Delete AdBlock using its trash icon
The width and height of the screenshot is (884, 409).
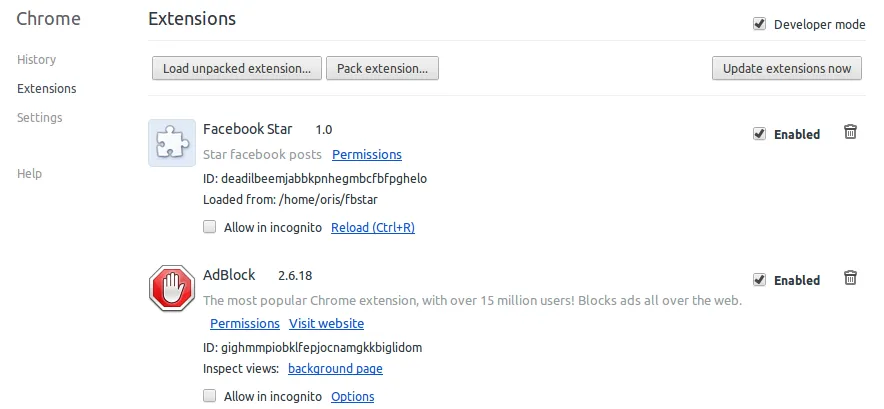pyautogui.click(x=850, y=278)
